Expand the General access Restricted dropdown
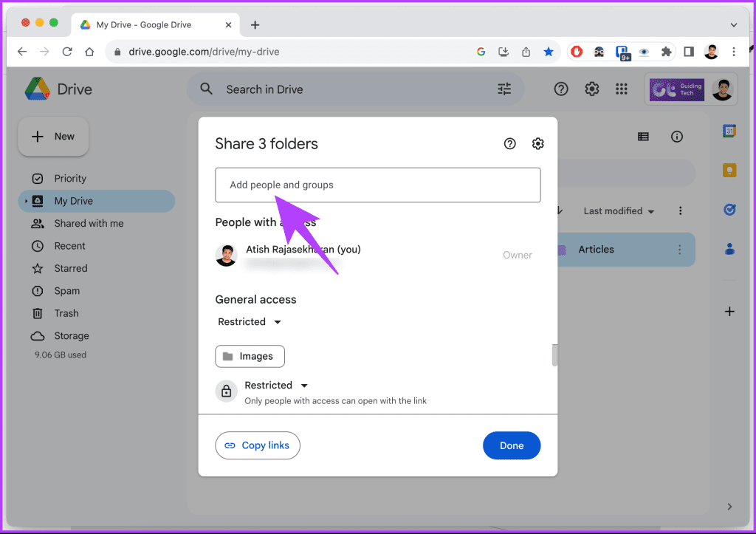Screen dimensions: 756x534 pos(250,321)
